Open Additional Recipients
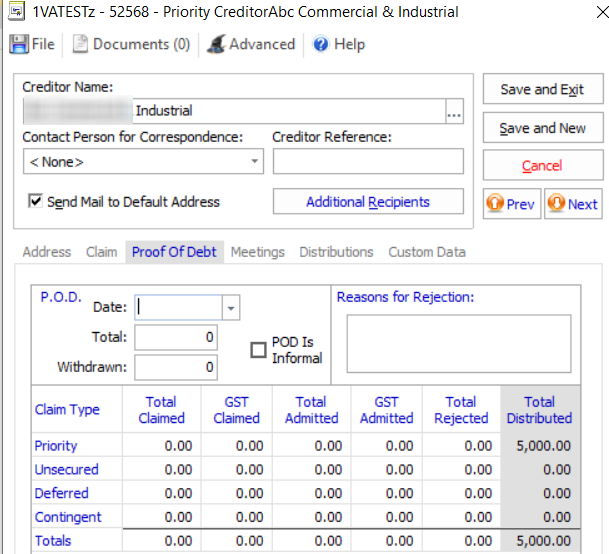 tap(368, 202)
